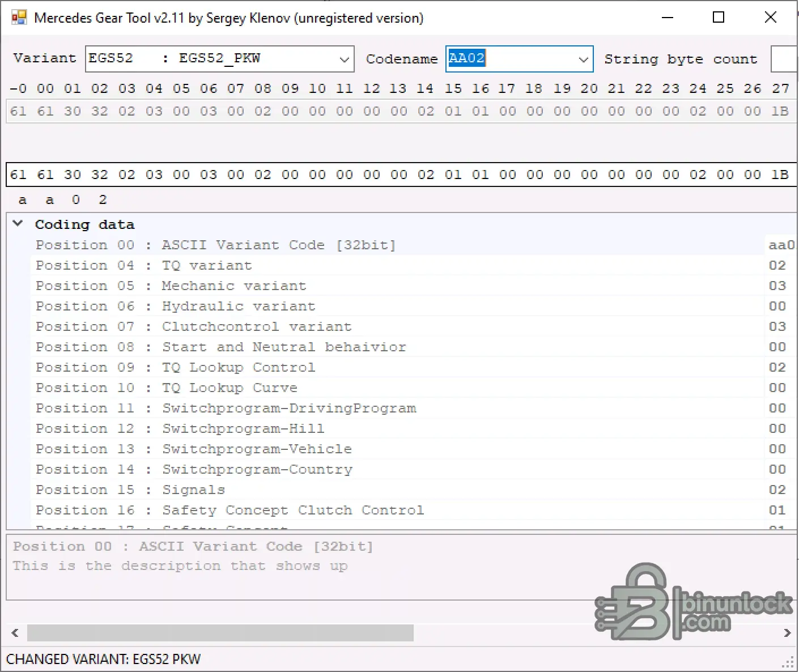Viewport: 799px width, 672px height.
Task: Click value 00 of Switchprogram-Vehicle
Action: (x=777, y=449)
